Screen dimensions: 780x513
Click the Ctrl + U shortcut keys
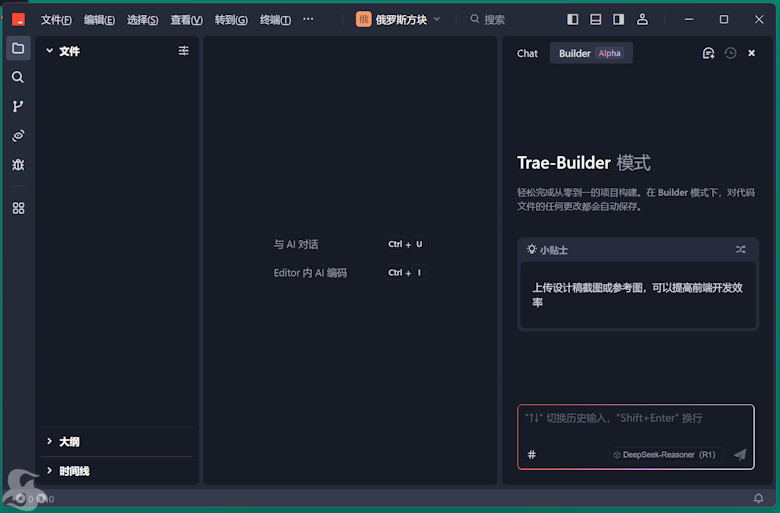pyautogui.click(x=405, y=244)
